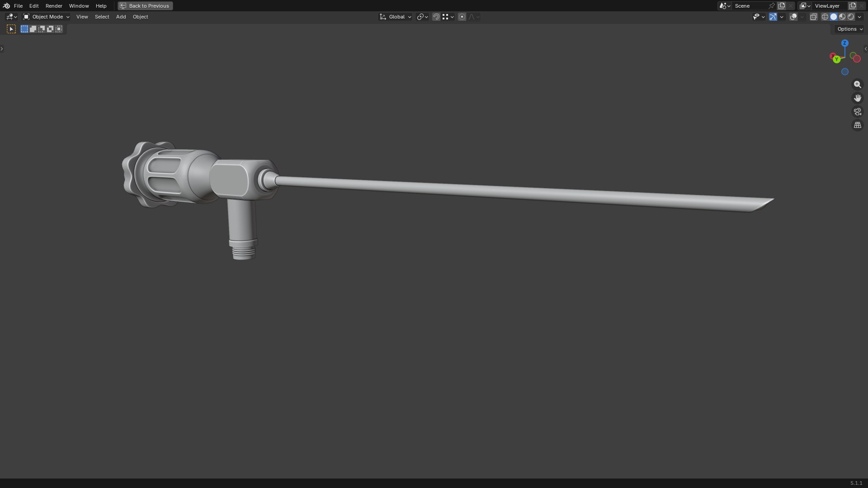
Task: Open the gizmo options dropdown arrow
Action: click(782, 17)
